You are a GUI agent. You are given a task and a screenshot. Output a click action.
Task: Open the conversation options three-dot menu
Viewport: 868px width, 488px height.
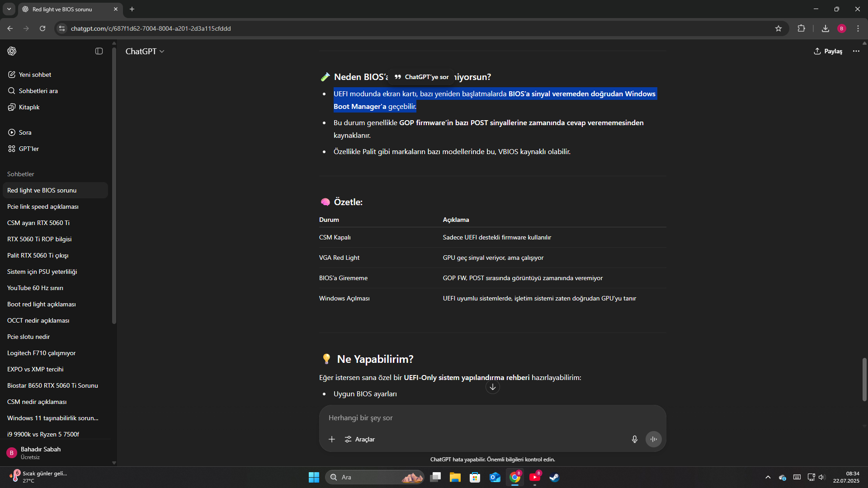(856, 51)
